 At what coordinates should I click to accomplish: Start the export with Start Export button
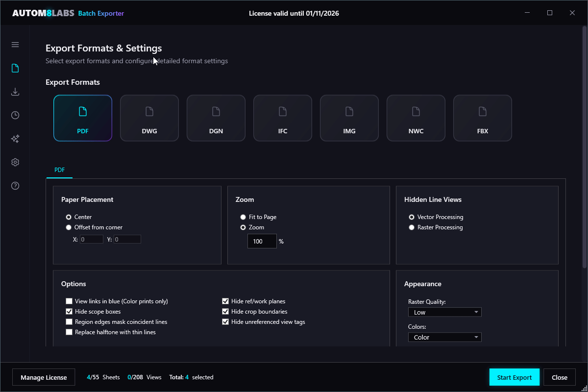[514, 377]
